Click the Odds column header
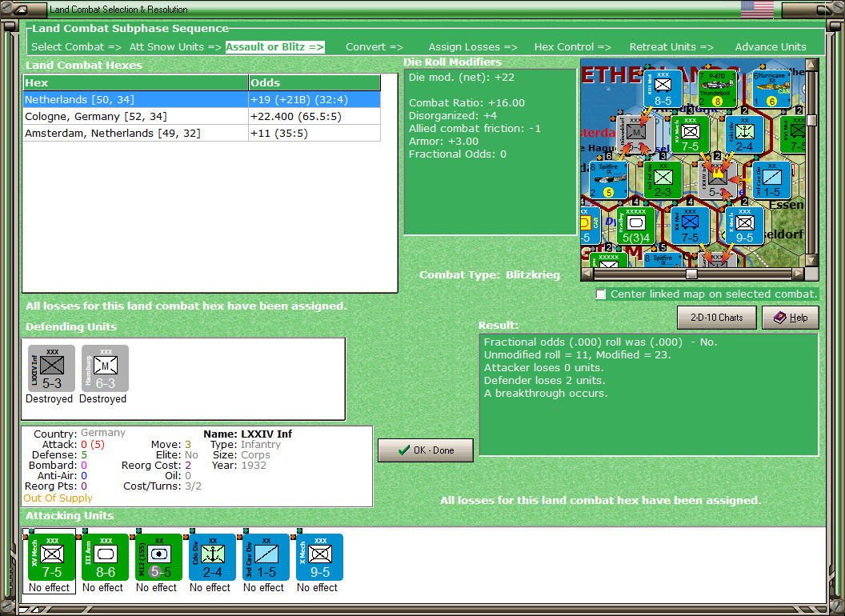The image size is (845, 616). (314, 83)
